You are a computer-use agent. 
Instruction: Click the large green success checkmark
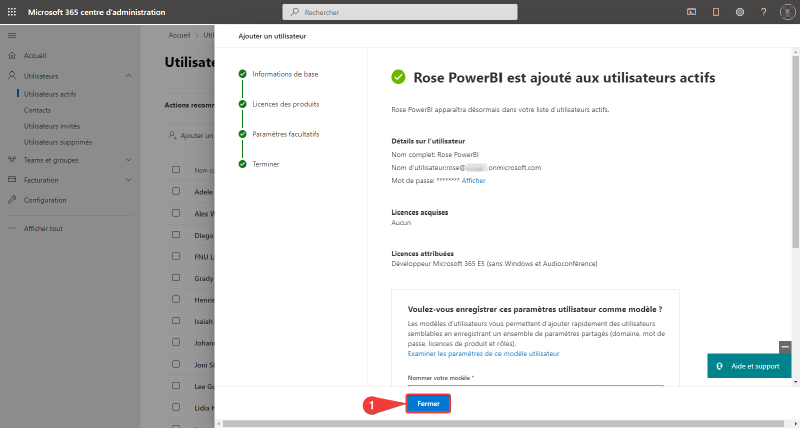click(398, 77)
